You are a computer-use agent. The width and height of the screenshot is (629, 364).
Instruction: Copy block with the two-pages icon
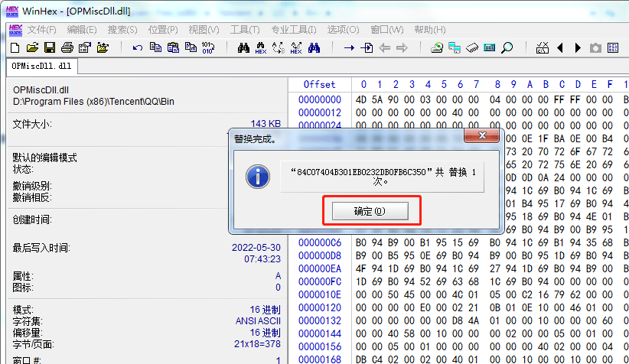click(155, 47)
